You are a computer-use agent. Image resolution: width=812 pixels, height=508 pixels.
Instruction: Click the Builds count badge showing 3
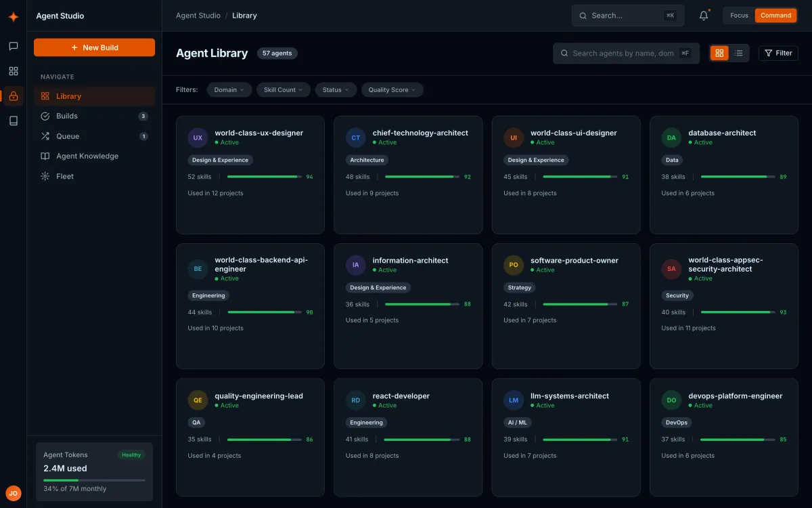143,117
